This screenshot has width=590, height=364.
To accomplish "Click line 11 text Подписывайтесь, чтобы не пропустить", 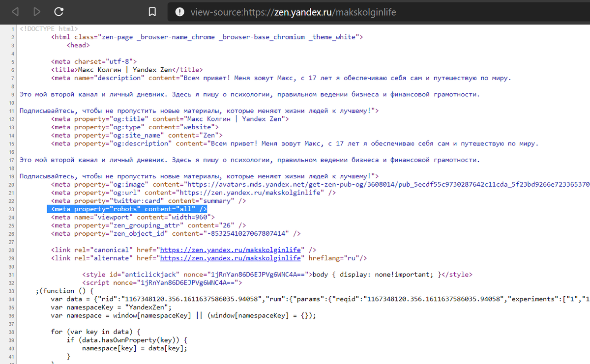I will point(199,111).
